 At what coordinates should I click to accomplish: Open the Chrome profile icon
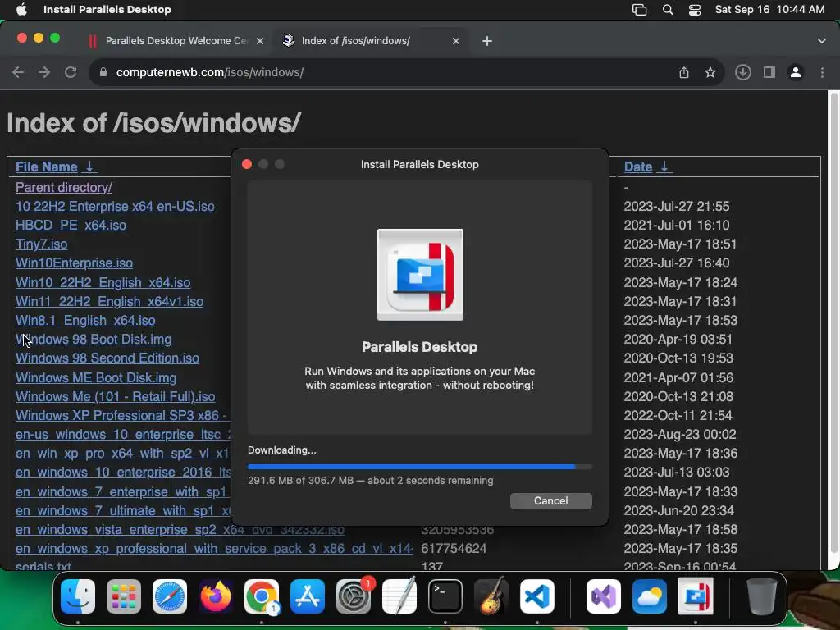tap(796, 72)
